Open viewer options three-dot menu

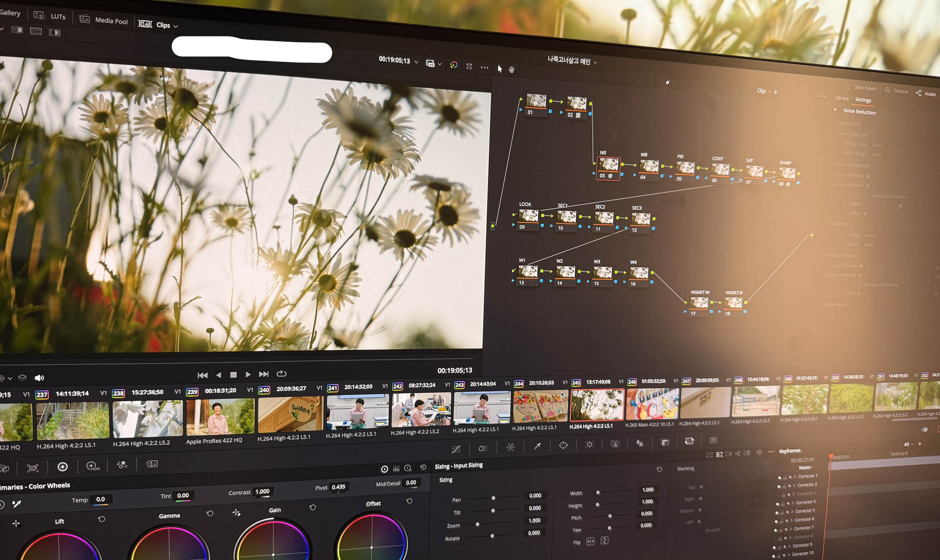(x=484, y=68)
